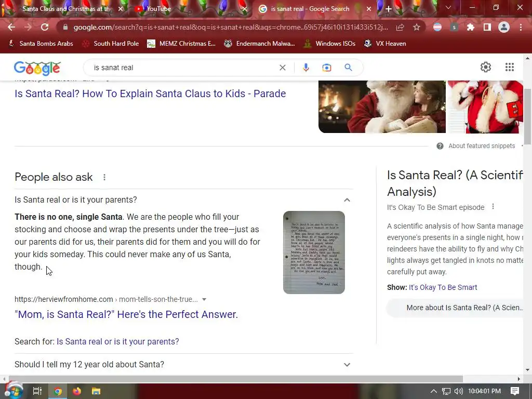Start a voice search with microphone
The image size is (532, 399).
point(305,68)
